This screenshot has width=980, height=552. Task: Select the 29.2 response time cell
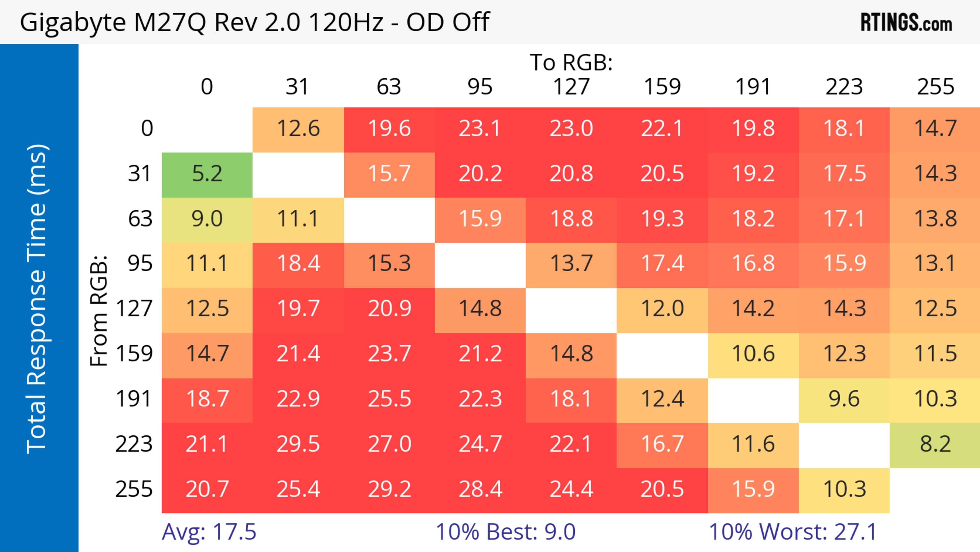click(389, 490)
